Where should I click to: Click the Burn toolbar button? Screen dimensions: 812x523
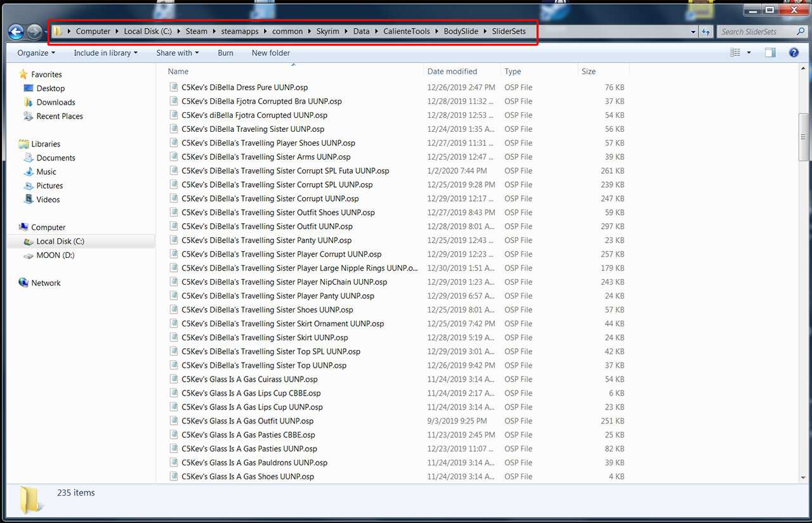coord(225,53)
